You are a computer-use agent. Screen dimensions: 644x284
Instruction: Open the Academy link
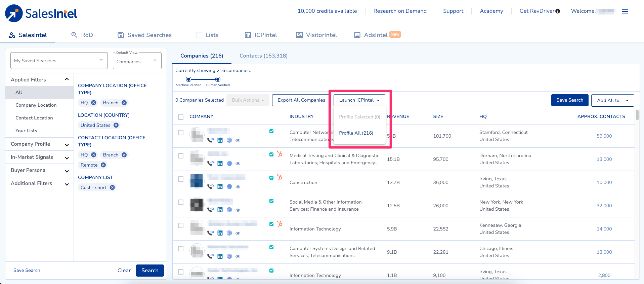tap(491, 11)
